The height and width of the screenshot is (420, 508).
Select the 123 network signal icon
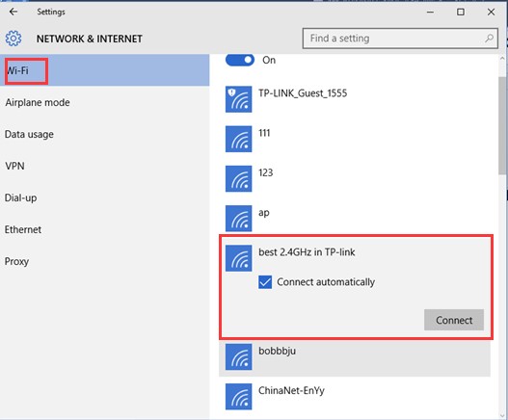[238, 179]
